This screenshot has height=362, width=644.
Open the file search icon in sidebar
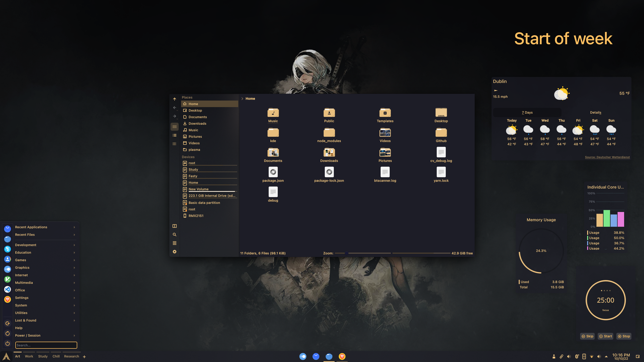click(x=175, y=235)
